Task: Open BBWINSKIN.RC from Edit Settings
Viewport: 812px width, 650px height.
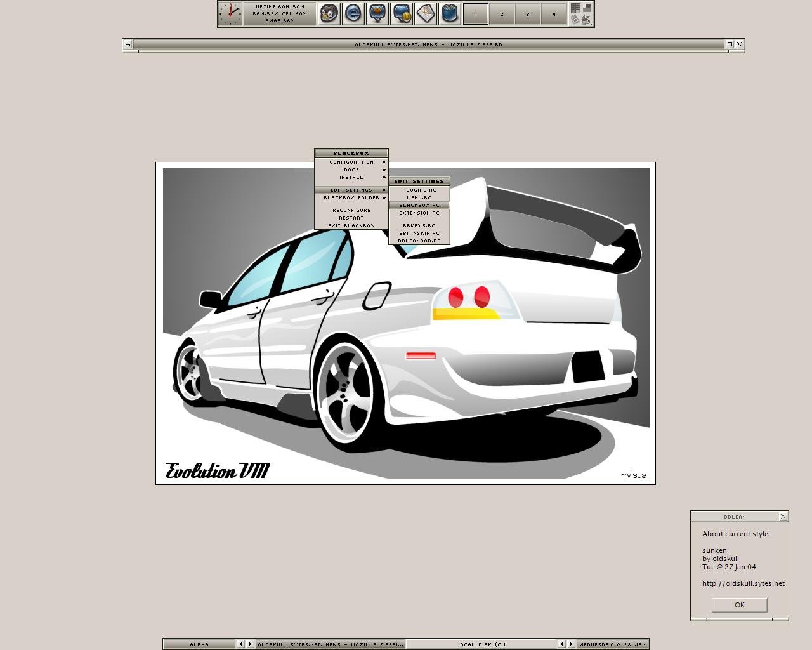Action: click(x=419, y=233)
